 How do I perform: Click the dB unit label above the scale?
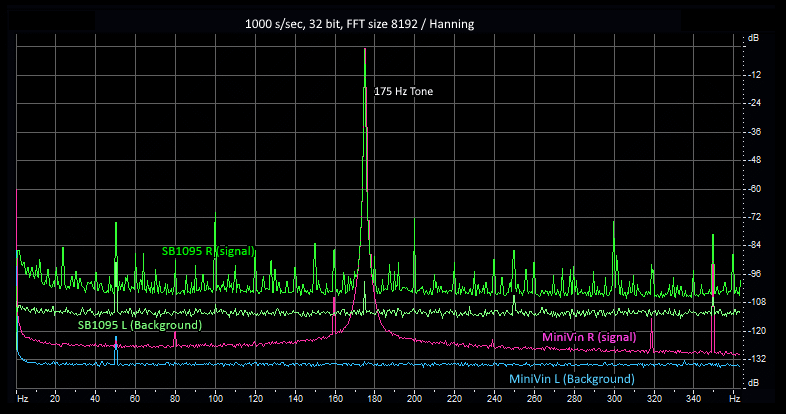point(753,38)
